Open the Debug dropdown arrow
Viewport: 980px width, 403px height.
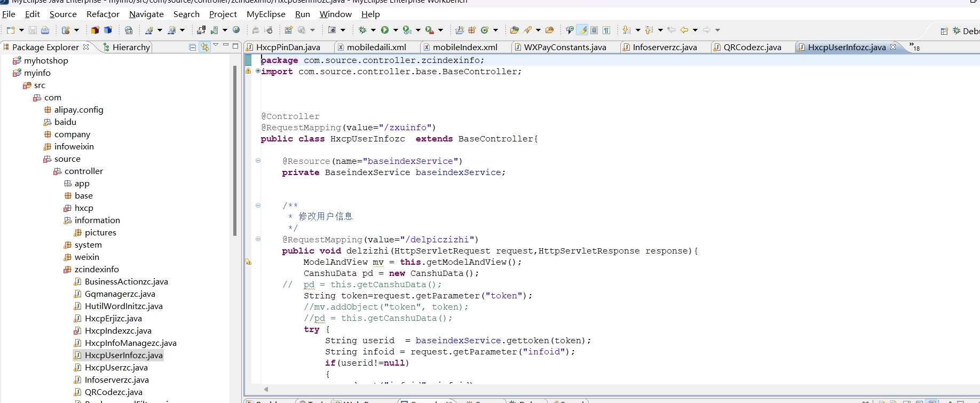coord(373,30)
